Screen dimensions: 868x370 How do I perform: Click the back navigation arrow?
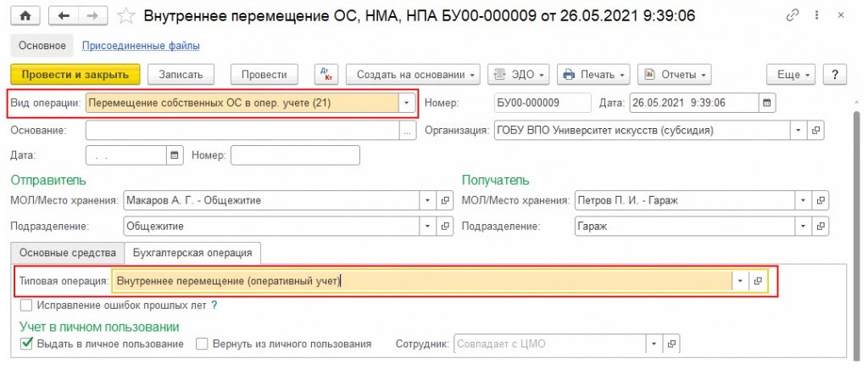pyautogui.click(x=64, y=15)
